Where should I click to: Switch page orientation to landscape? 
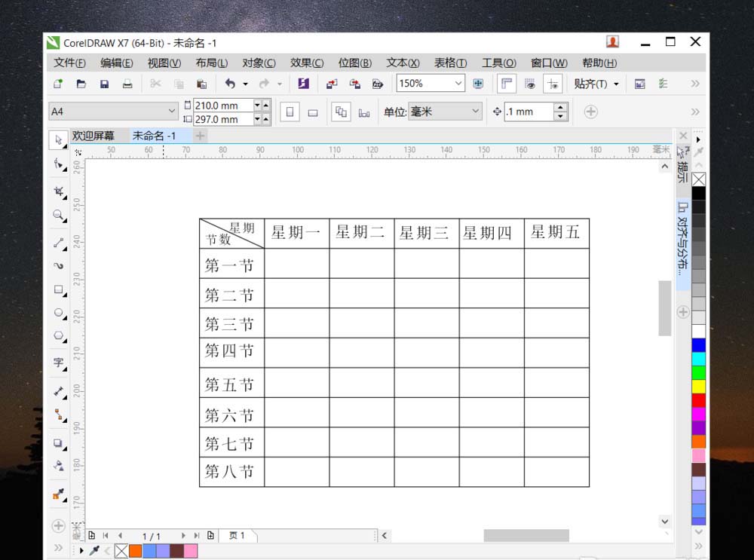[x=313, y=112]
